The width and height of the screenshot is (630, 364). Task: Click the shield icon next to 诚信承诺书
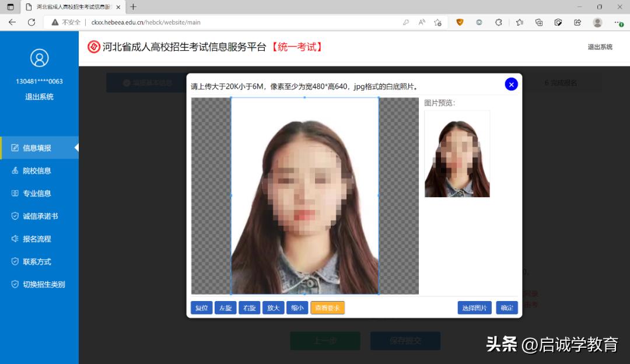click(x=14, y=216)
